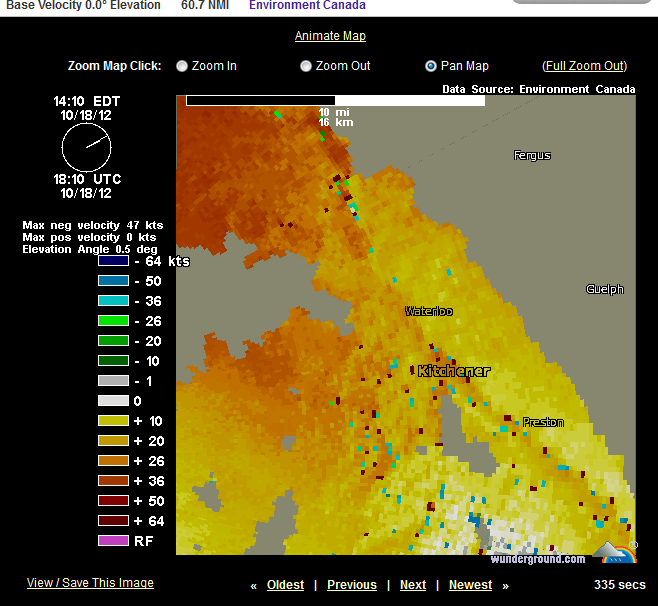658x606 pixels.
Task: Jump to the Newest radar frame
Action: coord(470,585)
